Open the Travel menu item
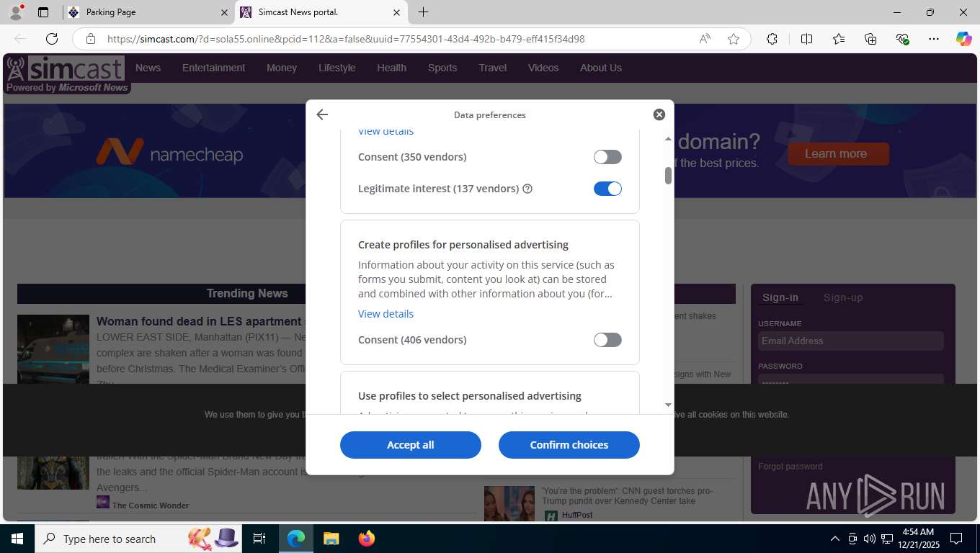The height and width of the screenshot is (553, 980). pos(492,68)
